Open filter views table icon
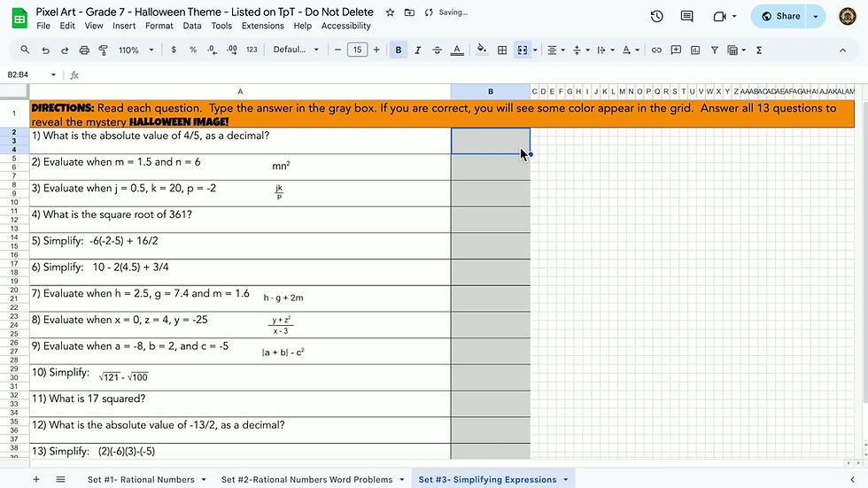The height and width of the screenshot is (488, 868). coord(733,50)
